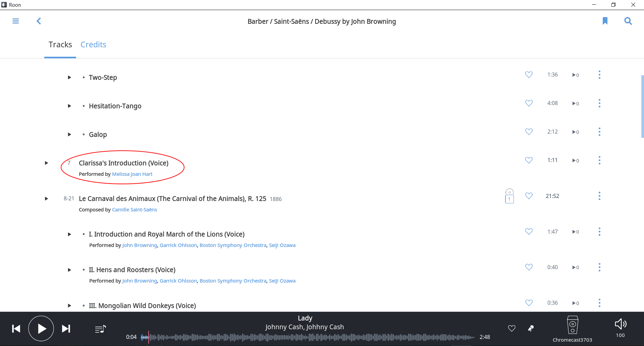
Task: Open John Browning under Royal March of the Lions
Action: [x=140, y=245]
